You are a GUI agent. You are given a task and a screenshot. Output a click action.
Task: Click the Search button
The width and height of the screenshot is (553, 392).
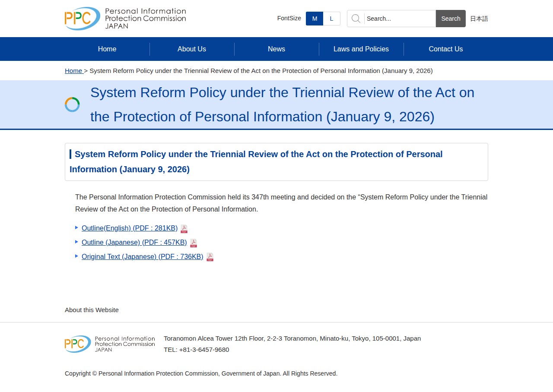pos(451,19)
